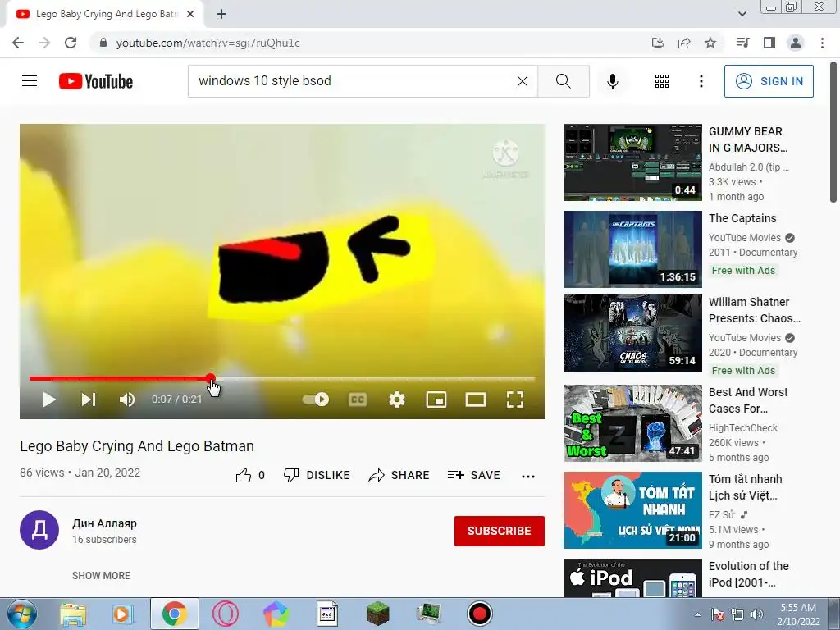Bookmark this page with star
This screenshot has width=840, height=630.
(x=710, y=43)
